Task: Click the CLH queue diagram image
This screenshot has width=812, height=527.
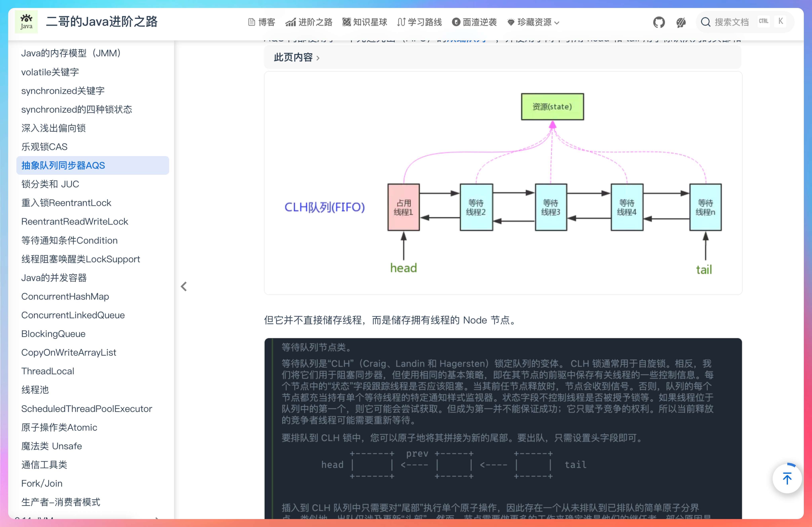Action: point(503,182)
